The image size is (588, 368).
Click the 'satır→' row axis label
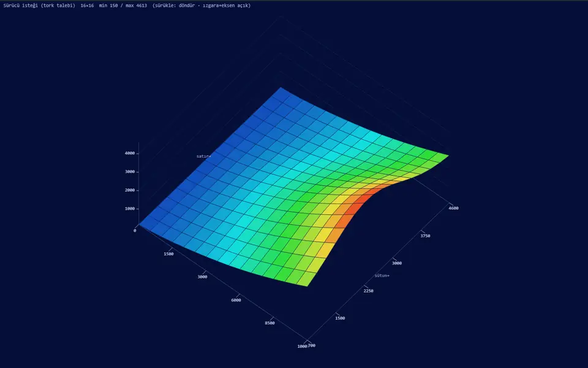pyautogui.click(x=203, y=156)
